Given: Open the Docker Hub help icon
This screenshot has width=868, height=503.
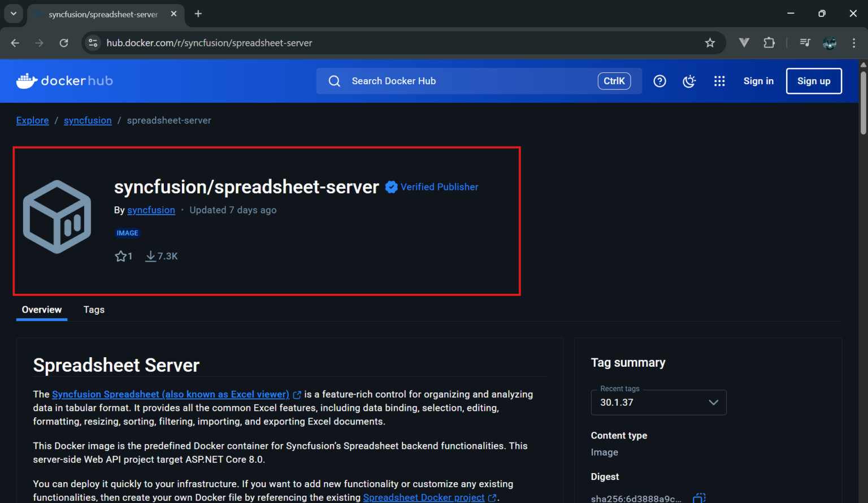Looking at the screenshot, I should tap(659, 81).
